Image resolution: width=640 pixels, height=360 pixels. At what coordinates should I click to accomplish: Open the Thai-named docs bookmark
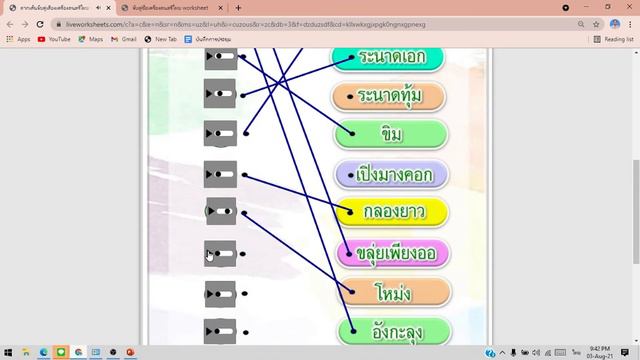click(x=208, y=39)
